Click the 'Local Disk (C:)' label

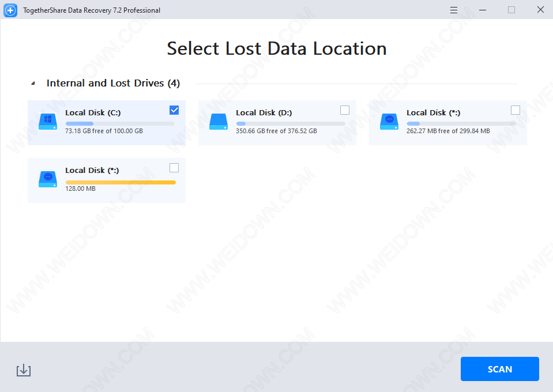coord(93,113)
